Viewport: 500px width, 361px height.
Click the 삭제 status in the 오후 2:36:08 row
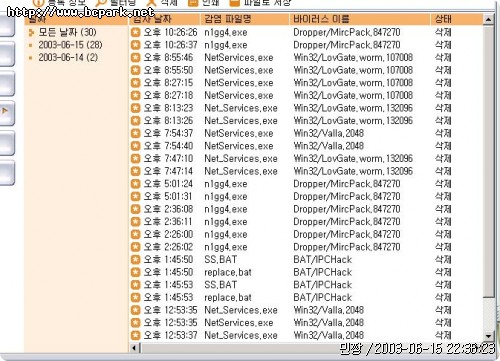point(443,209)
